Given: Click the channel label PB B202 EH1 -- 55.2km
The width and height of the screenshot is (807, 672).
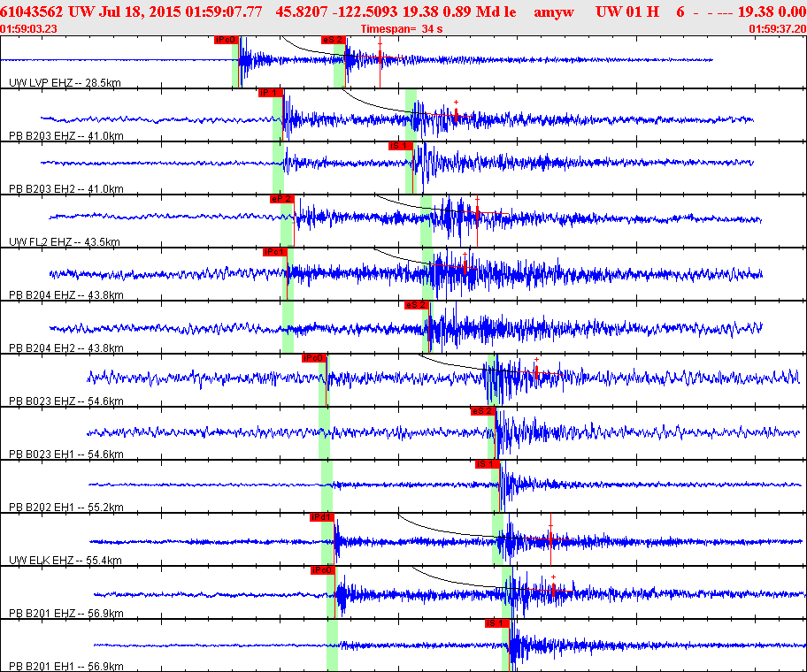Looking at the screenshot, I should 65,507.
